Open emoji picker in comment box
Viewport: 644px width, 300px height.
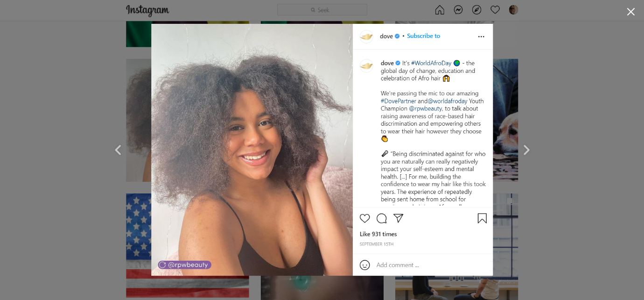click(x=365, y=265)
